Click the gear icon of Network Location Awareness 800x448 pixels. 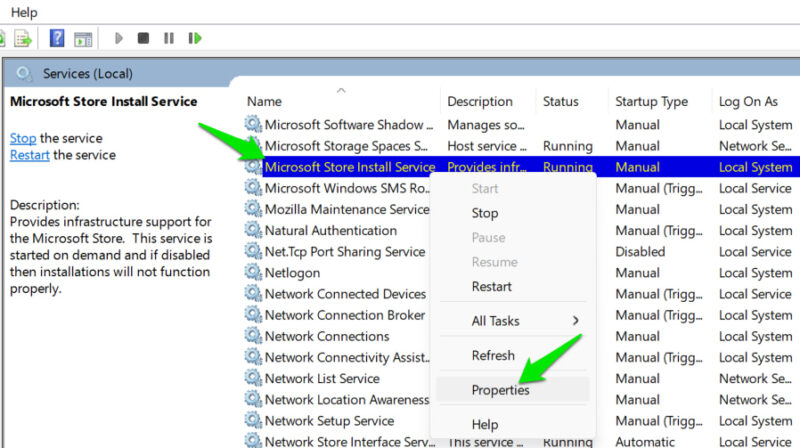253,399
